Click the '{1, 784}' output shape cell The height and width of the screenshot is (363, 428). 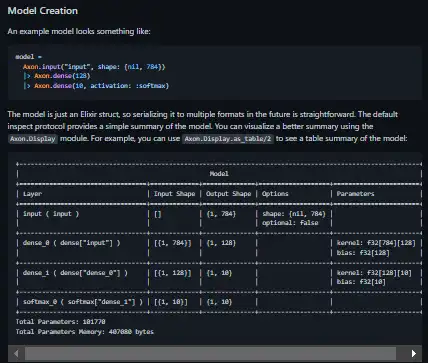[x=221, y=214]
